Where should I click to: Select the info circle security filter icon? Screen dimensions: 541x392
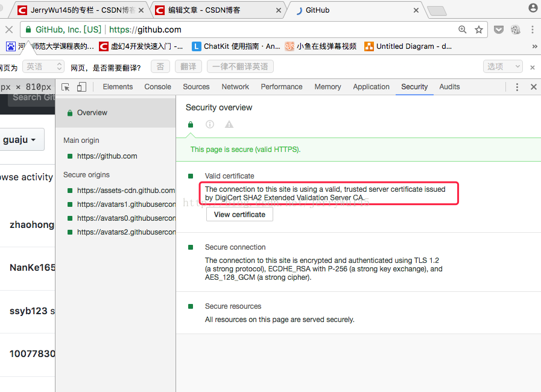pos(210,124)
